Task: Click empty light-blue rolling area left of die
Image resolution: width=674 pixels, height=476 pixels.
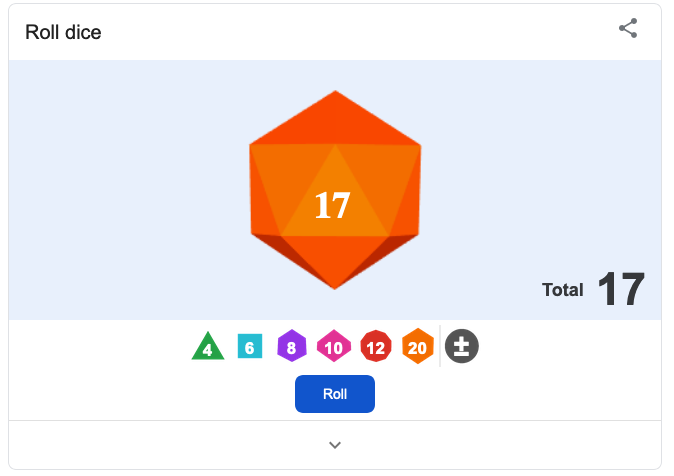Action: click(120, 190)
